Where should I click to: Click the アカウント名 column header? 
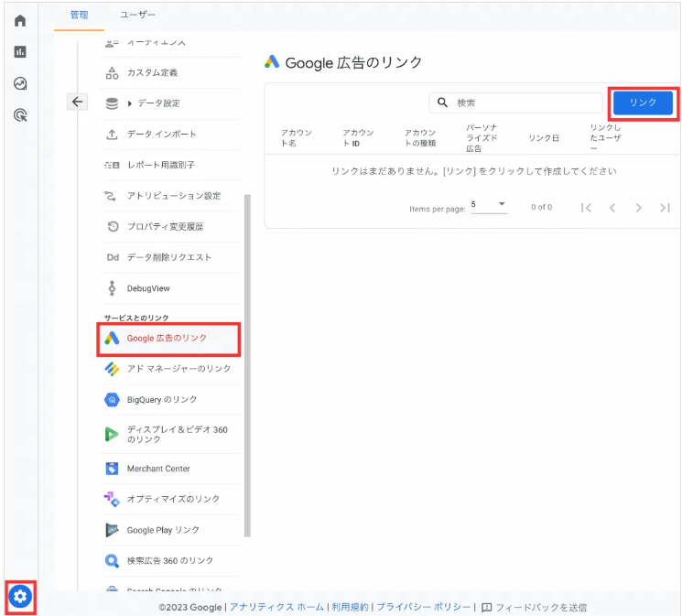coord(297,138)
